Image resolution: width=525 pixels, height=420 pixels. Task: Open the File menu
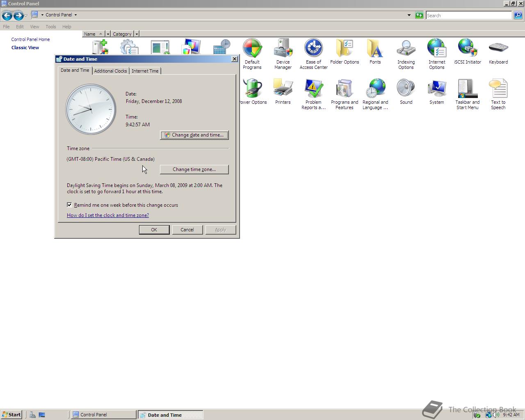tap(6, 27)
